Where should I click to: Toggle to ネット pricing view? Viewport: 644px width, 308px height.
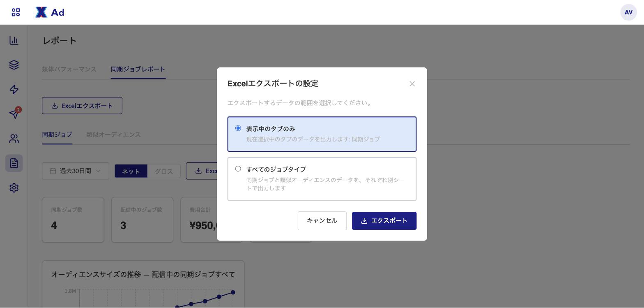[x=131, y=171]
